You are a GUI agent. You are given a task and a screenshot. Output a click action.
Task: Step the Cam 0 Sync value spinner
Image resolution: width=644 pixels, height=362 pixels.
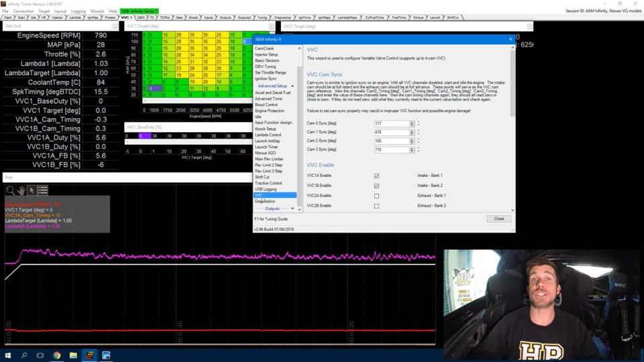point(411,123)
